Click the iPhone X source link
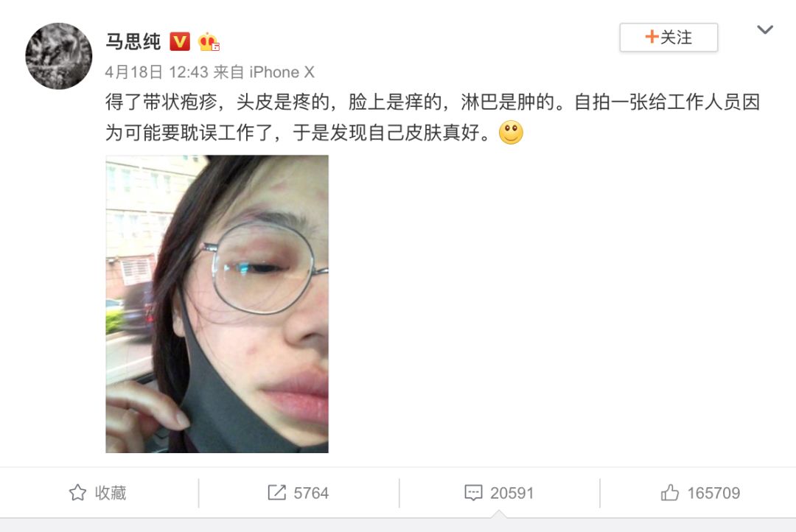796x532 pixels. click(282, 72)
